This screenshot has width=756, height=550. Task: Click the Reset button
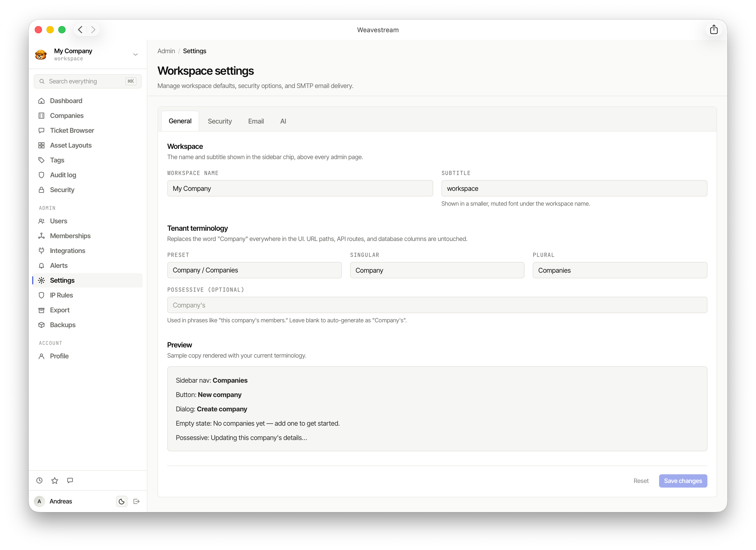(x=641, y=481)
